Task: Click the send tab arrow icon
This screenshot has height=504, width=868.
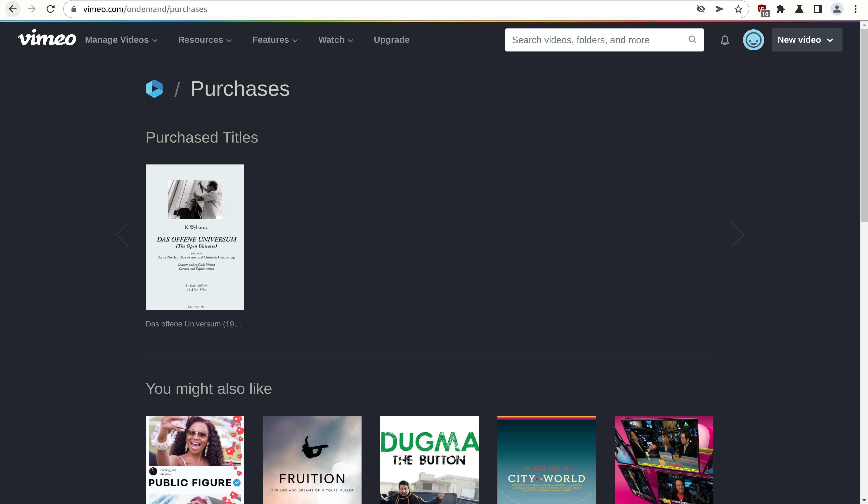Action: coord(719,9)
